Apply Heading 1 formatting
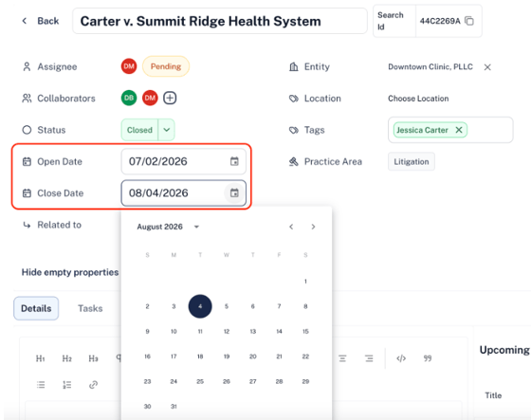 (x=40, y=358)
